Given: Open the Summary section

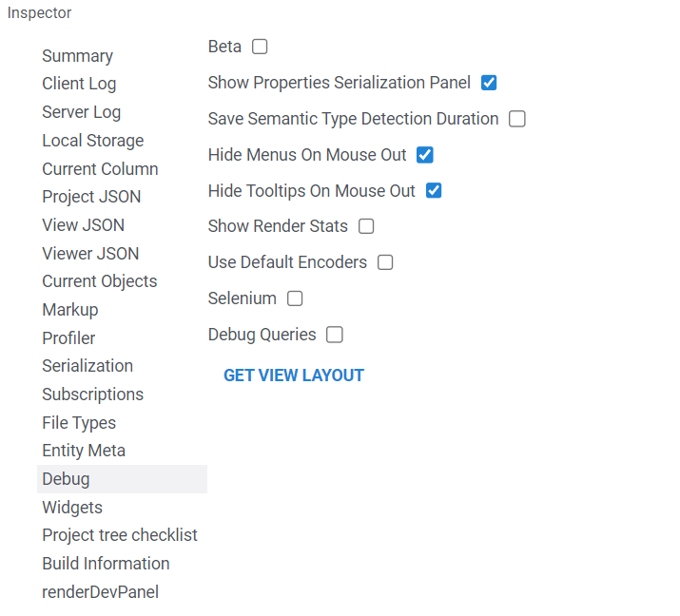Looking at the screenshot, I should click(77, 56).
